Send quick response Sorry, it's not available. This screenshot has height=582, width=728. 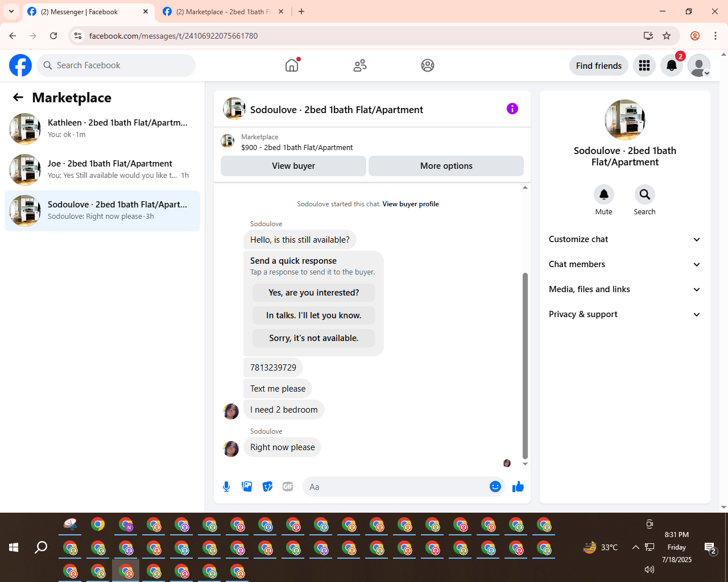314,338
